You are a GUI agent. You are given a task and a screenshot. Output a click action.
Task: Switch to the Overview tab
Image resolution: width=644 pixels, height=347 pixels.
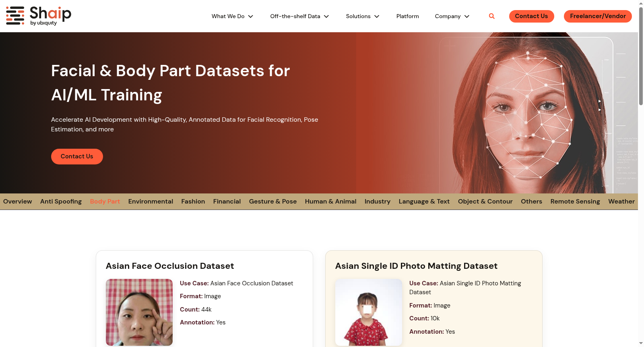pos(17,202)
